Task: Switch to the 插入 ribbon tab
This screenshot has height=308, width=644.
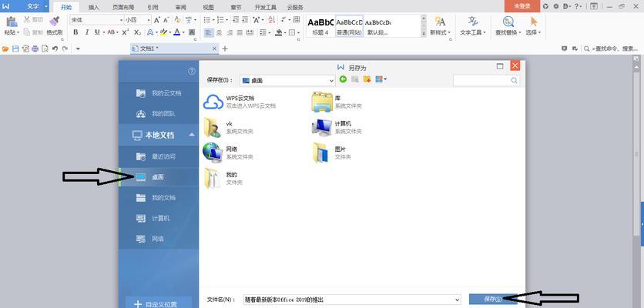Action: click(93, 6)
